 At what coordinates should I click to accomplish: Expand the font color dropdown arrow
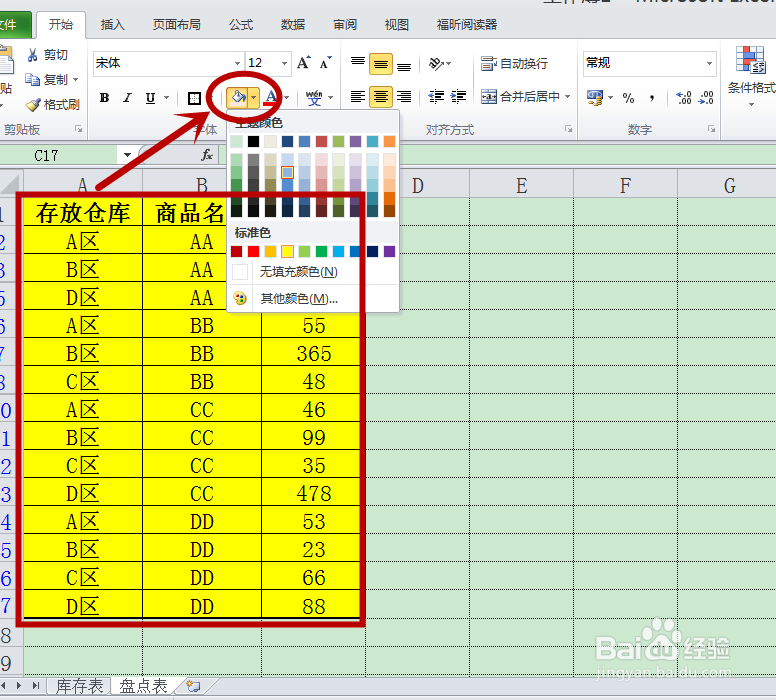pos(287,98)
